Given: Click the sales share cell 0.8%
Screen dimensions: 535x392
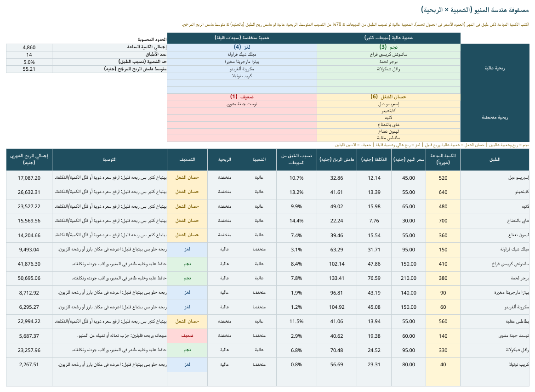Looking at the screenshot, I should (x=296, y=364).
